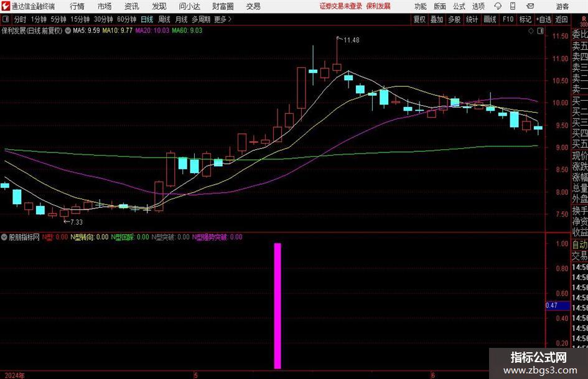This screenshot has height=379, width=588.
Task: Click the MA10: 9.77 indicator label
Action: [118, 30]
